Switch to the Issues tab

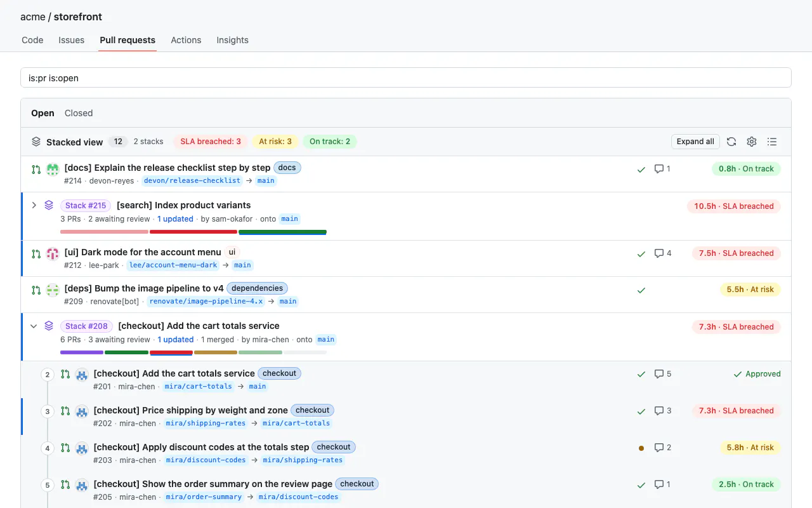[72, 40]
